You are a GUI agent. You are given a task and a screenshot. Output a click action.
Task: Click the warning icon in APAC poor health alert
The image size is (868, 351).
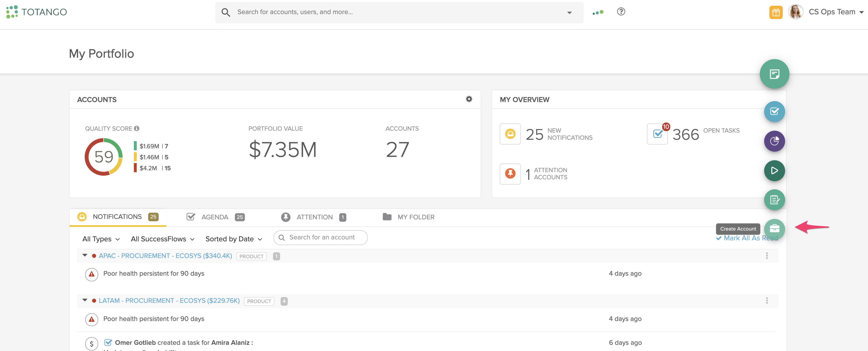92,274
